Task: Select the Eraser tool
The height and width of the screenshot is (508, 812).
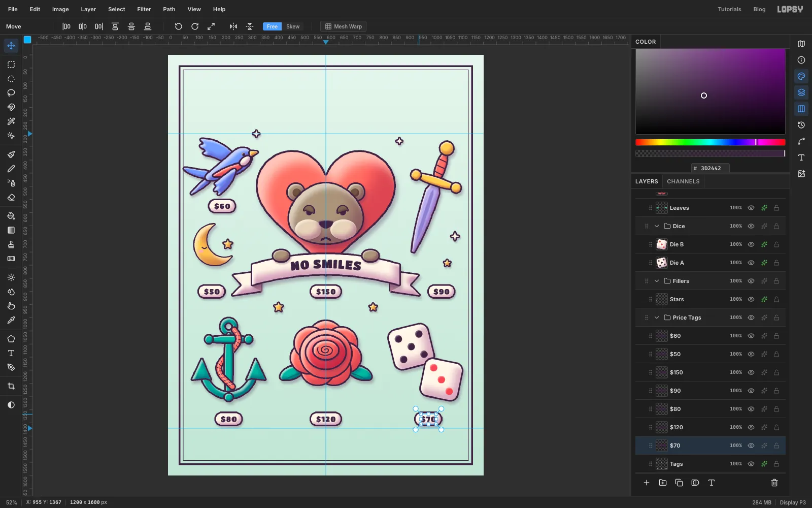Action: click(x=11, y=198)
